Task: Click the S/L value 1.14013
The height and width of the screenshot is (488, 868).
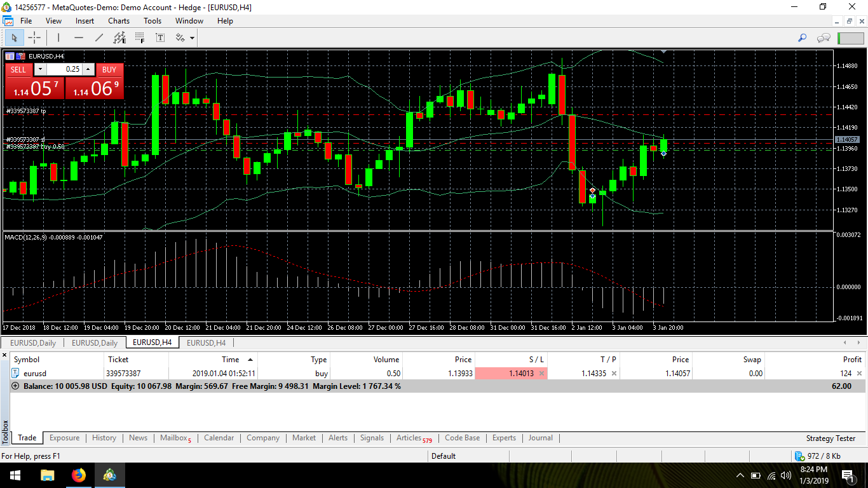Action: (522, 374)
